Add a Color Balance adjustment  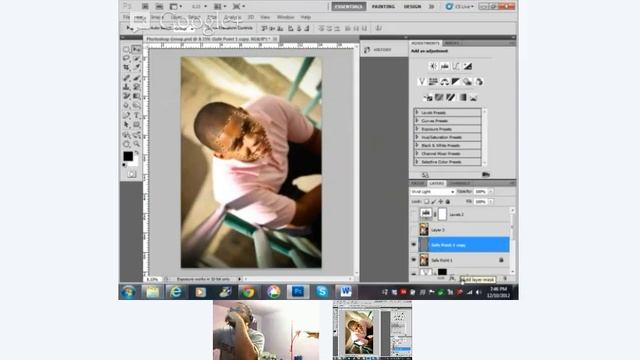[x=444, y=82]
